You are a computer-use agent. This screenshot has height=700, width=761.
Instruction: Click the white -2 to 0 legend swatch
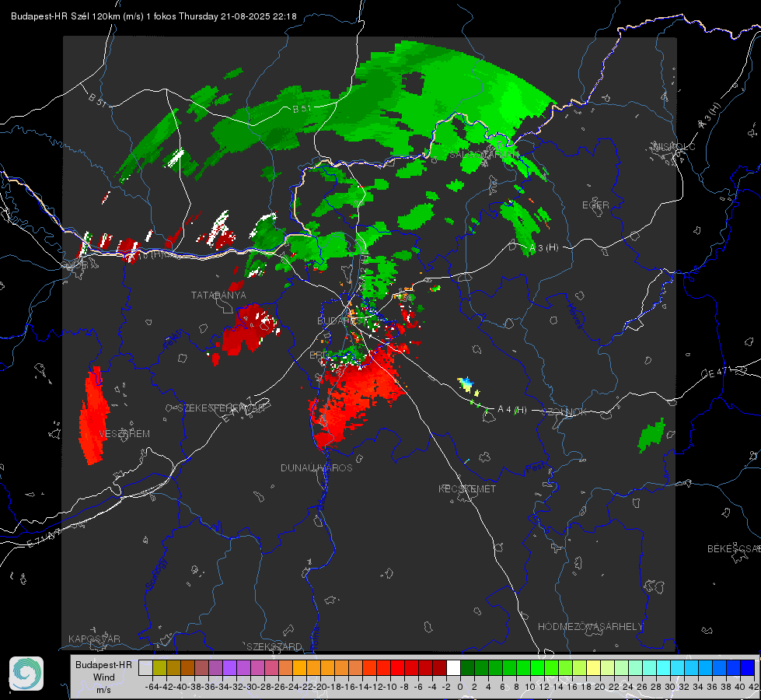coord(453,668)
